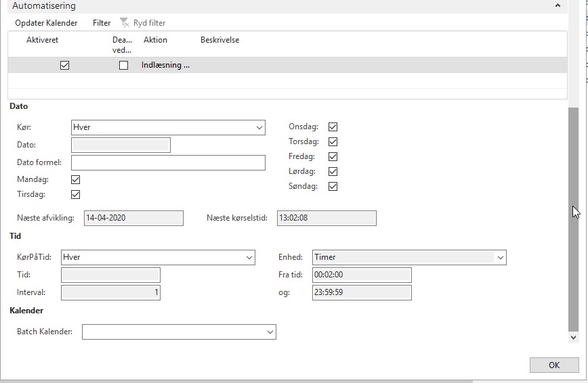Click the Fra tid field
This screenshot has height=383, width=588.
(x=362, y=275)
